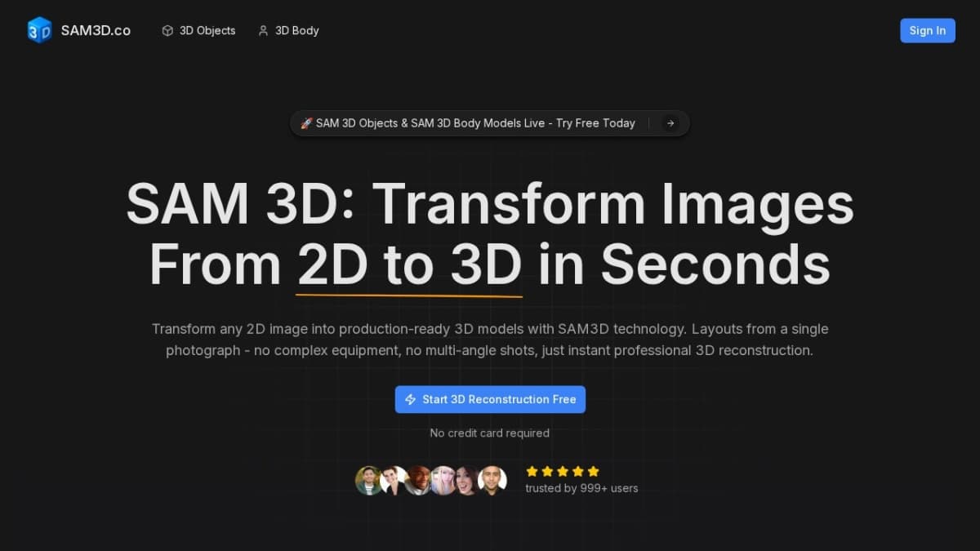Screen dimensions: 980x551
Task: Click the SAM 3D models announcement banner text
Action: [x=475, y=123]
